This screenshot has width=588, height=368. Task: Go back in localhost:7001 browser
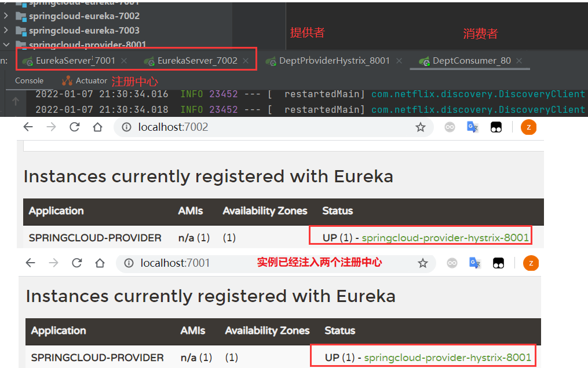pyautogui.click(x=30, y=263)
